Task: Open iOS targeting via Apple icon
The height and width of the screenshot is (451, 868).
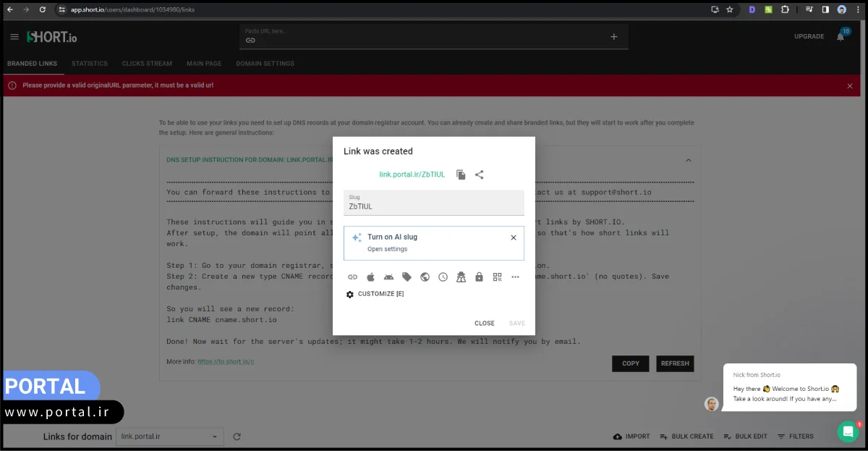Action: (370, 277)
